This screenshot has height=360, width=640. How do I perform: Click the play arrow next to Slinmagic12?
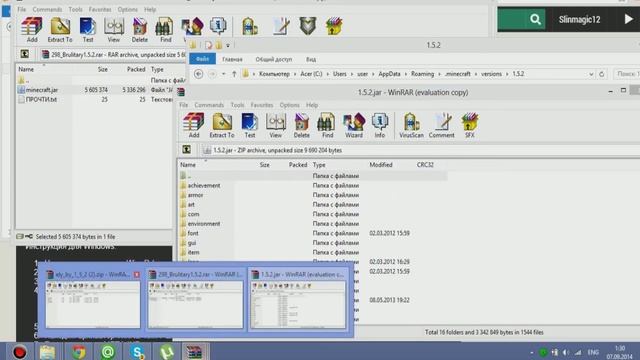coord(628,19)
